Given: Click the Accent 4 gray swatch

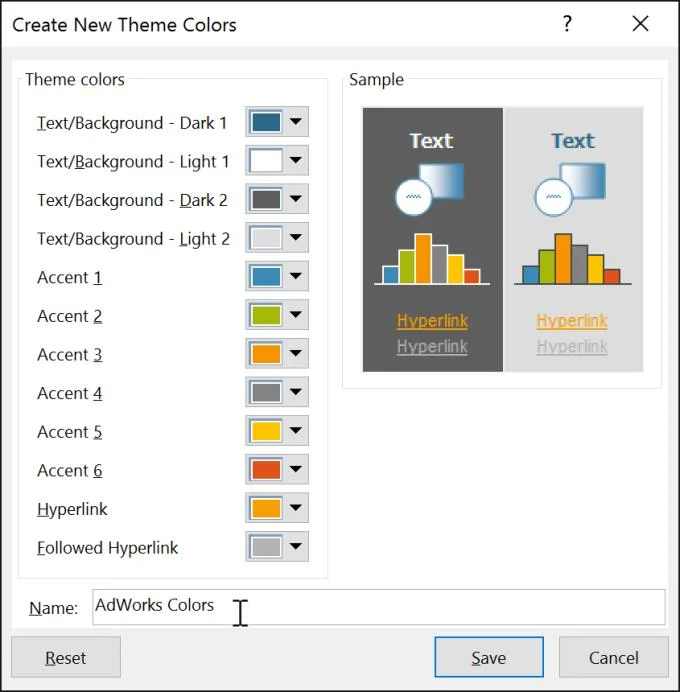Looking at the screenshot, I should point(266,392).
